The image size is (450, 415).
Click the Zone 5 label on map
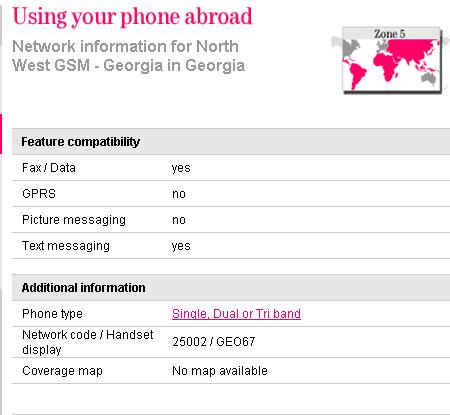(x=389, y=34)
